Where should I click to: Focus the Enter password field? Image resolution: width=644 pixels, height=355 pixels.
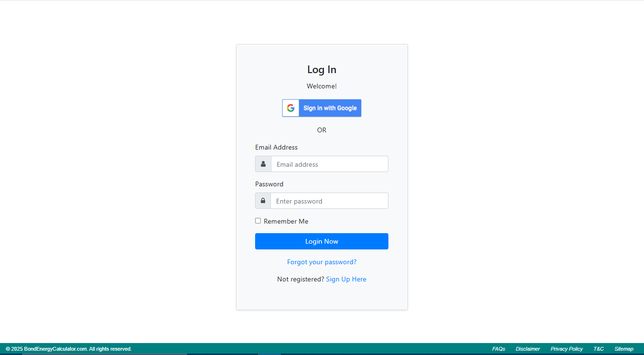[x=330, y=201]
